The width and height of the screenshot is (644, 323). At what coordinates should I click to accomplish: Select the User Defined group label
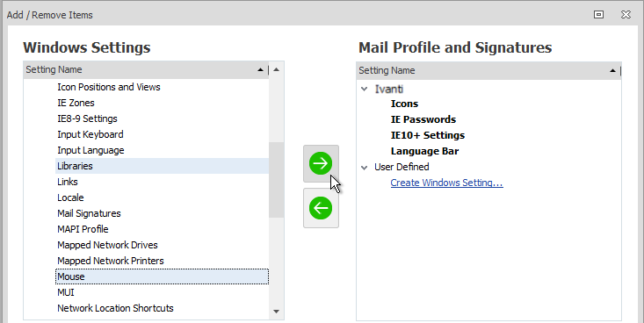(402, 167)
